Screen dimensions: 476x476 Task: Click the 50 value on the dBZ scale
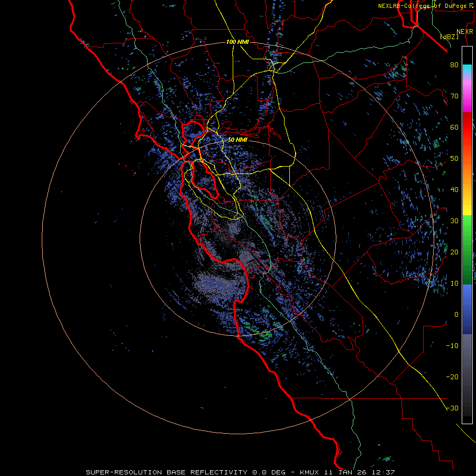tap(454, 159)
